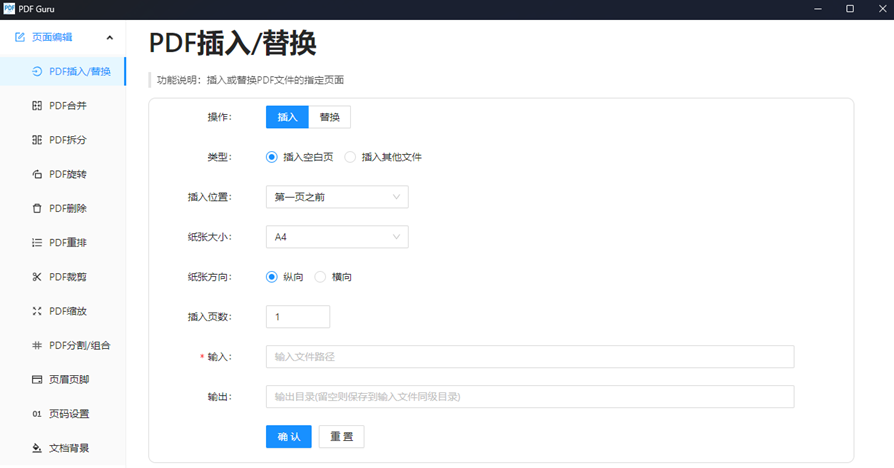
Task: Collapse the 页面编辑 sidebar section
Action: coord(109,38)
